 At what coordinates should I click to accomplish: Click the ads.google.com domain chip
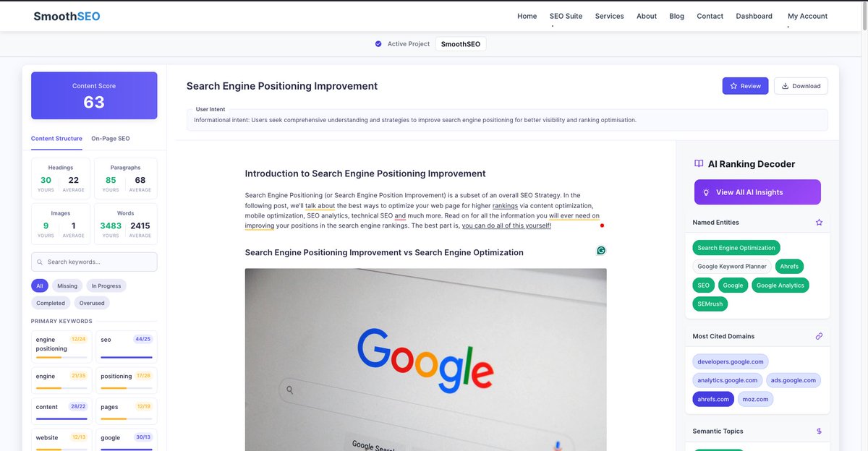click(793, 380)
